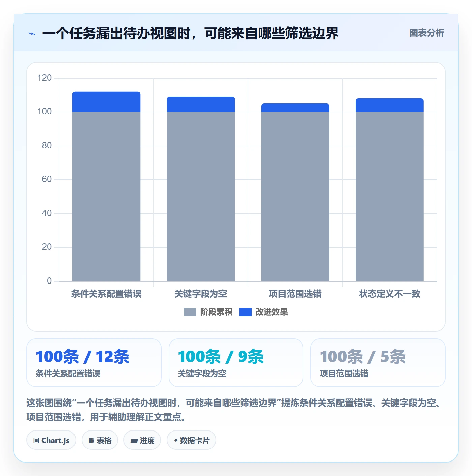
Task: Toggle the 改进效果 legend item
Action: (x=263, y=312)
